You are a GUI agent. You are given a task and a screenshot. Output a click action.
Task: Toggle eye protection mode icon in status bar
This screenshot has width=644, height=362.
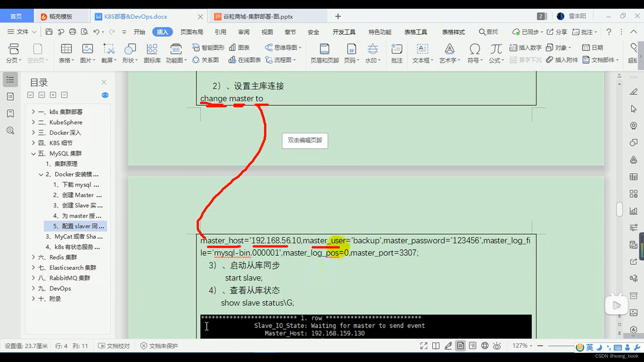[x=497, y=346]
